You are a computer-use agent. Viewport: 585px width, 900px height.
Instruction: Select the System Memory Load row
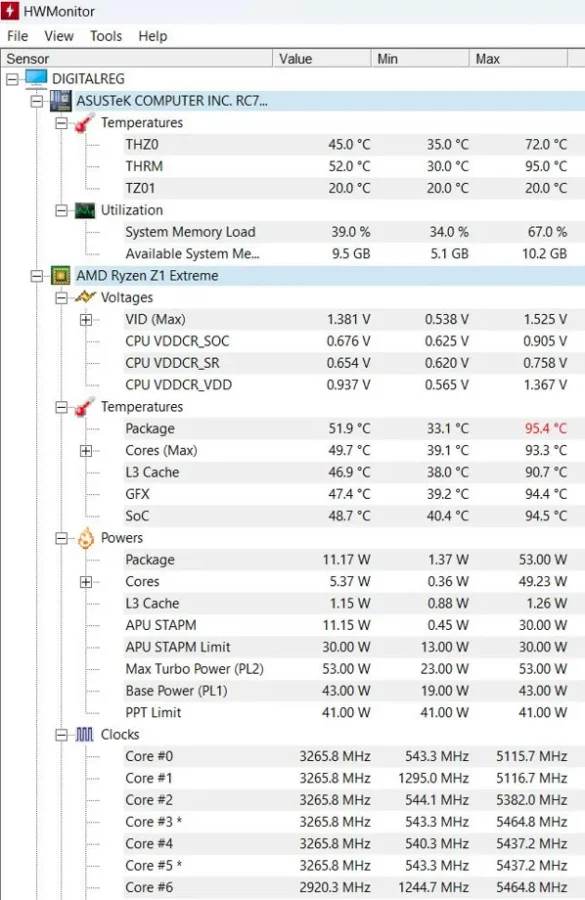pyautogui.click(x=354, y=232)
